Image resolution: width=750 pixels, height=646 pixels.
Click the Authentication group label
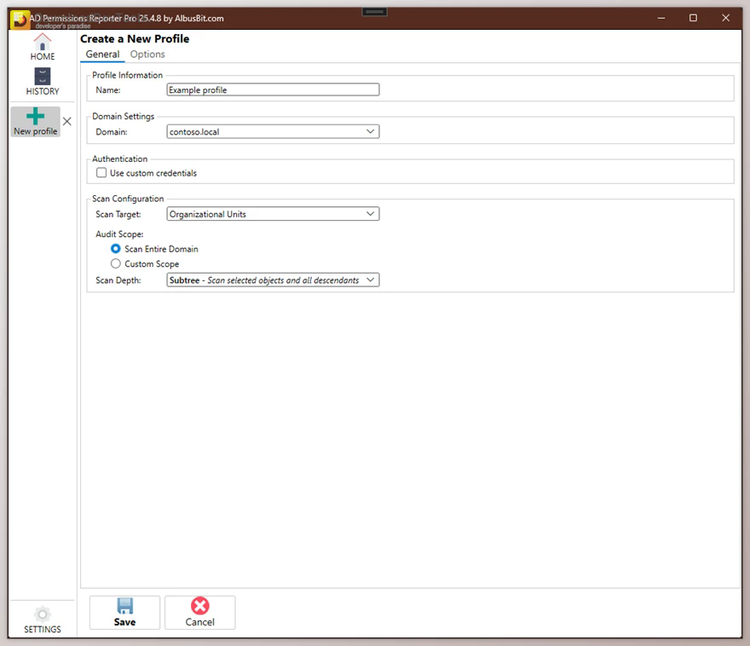[x=120, y=159]
